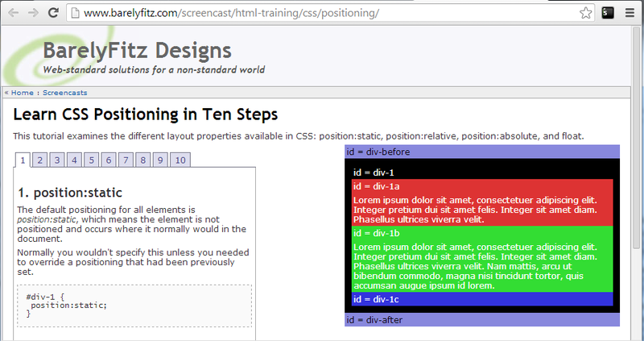This screenshot has width=644, height=341.
Task: Switch to tutorial step tab 9
Action: (160, 160)
